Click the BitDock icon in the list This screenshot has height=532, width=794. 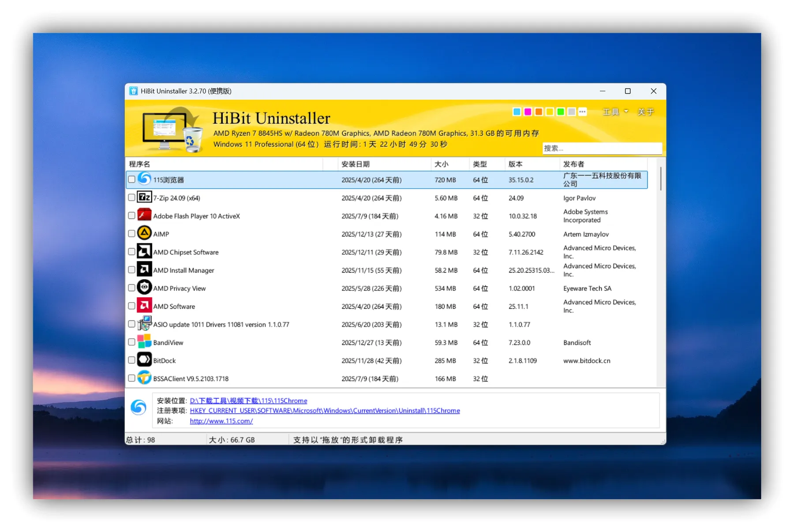click(x=143, y=360)
